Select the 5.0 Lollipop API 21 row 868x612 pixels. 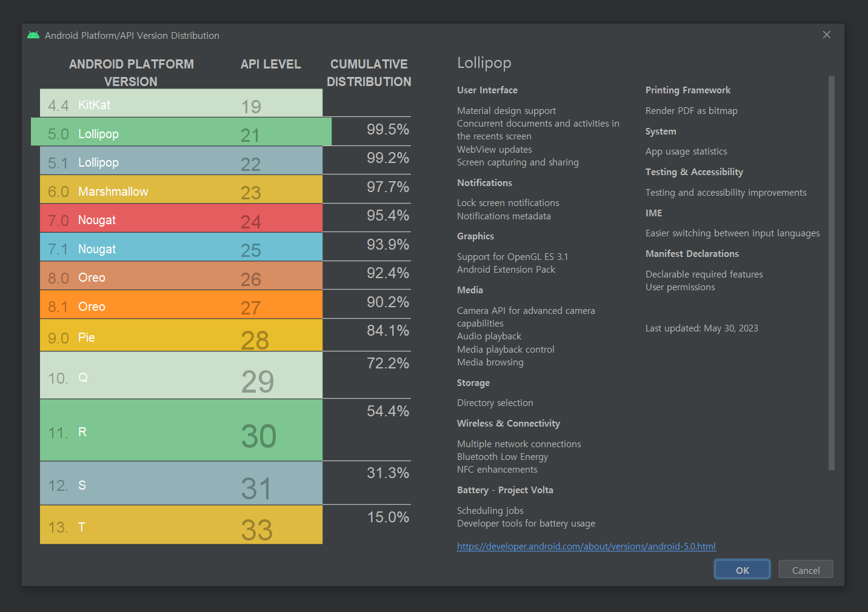(181, 131)
